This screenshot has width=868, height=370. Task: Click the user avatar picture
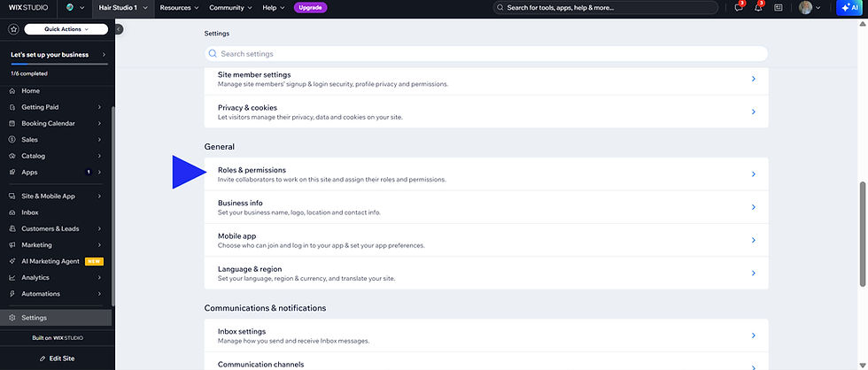tap(805, 8)
